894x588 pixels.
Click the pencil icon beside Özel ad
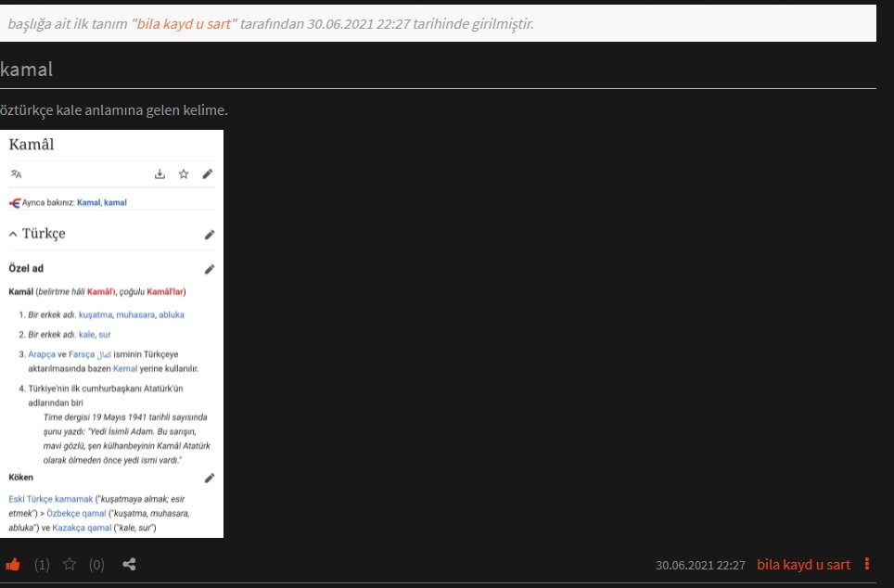pyautogui.click(x=210, y=269)
